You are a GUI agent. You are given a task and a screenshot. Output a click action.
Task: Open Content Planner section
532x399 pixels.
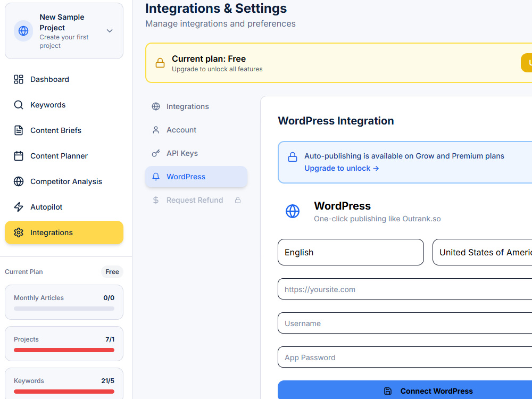click(64, 156)
